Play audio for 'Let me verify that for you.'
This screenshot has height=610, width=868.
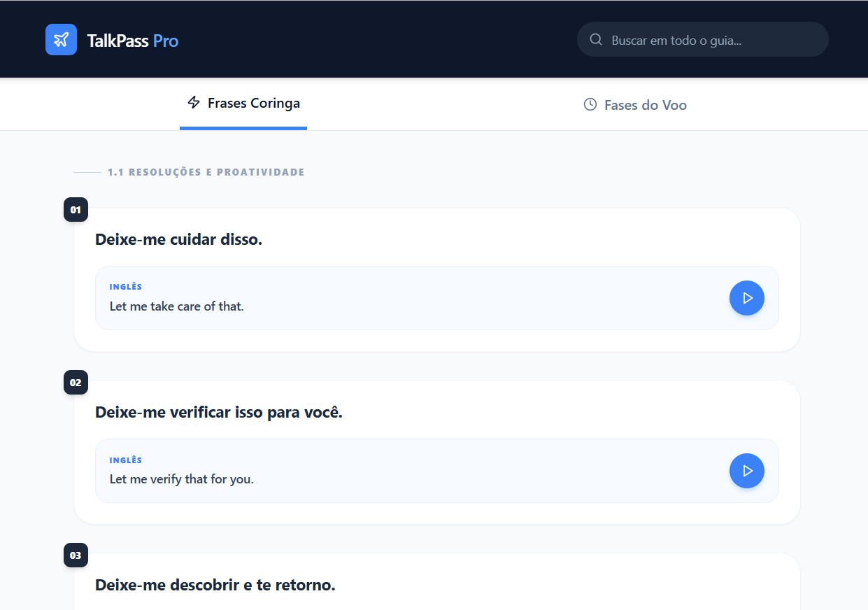tap(747, 471)
